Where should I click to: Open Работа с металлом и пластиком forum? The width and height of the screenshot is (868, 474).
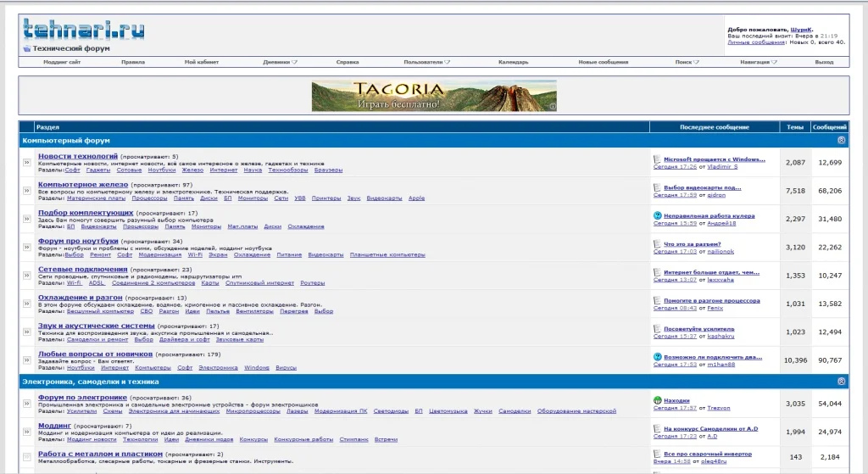[x=100, y=454]
